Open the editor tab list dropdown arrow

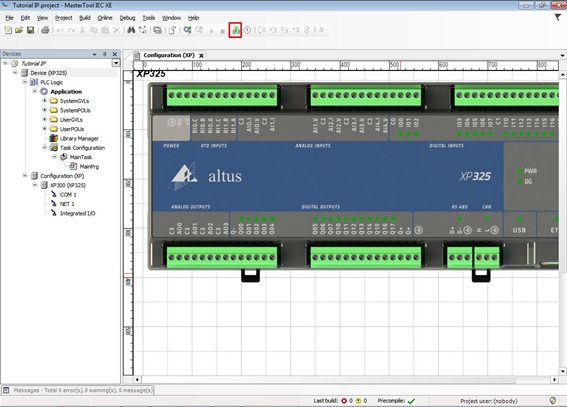pyautogui.click(x=563, y=56)
